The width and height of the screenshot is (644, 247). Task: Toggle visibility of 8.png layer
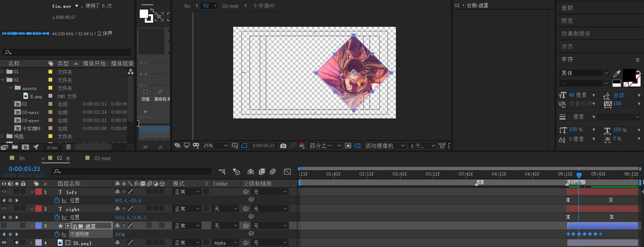tap(4, 243)
